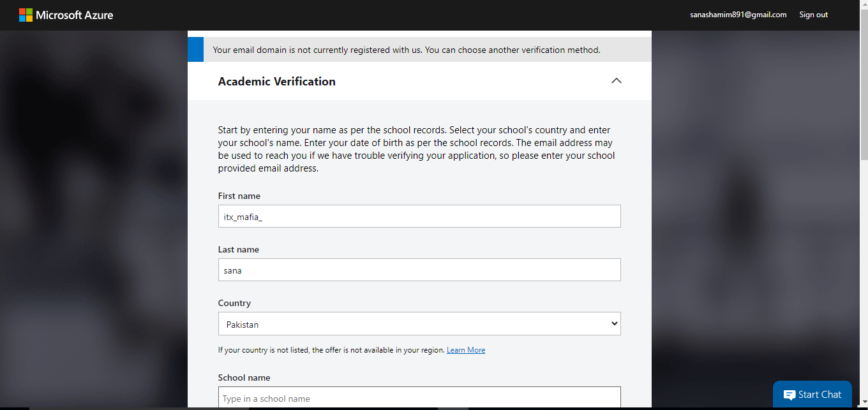This screenshot has width=868, height=410.
Task: Select the Academic Verification header tab
Action: click(x=276, y=81)
